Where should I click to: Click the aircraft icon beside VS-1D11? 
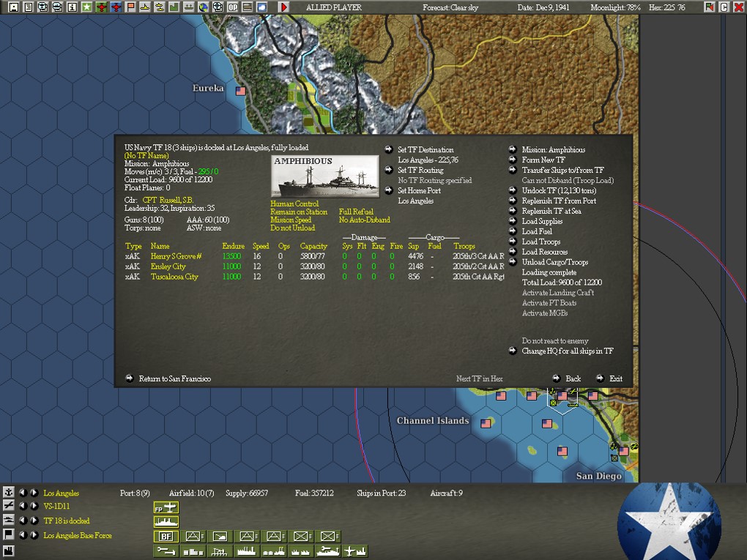[9, 506]
